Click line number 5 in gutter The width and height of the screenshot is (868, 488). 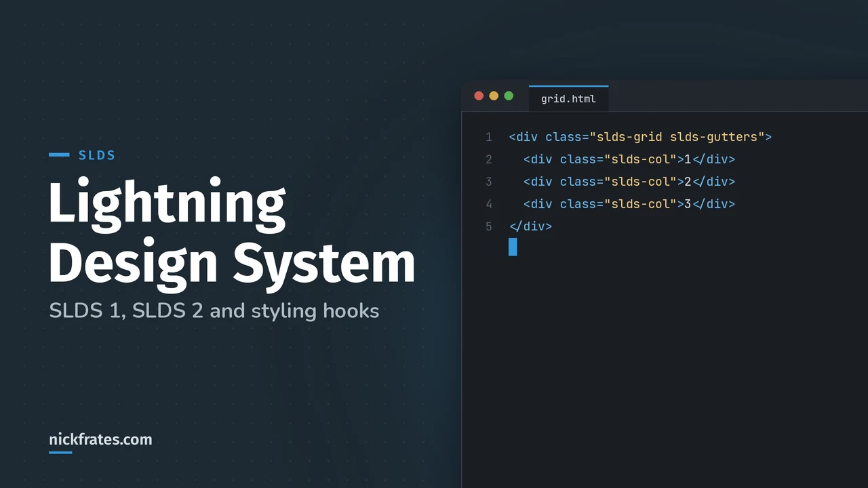point(488,226)
